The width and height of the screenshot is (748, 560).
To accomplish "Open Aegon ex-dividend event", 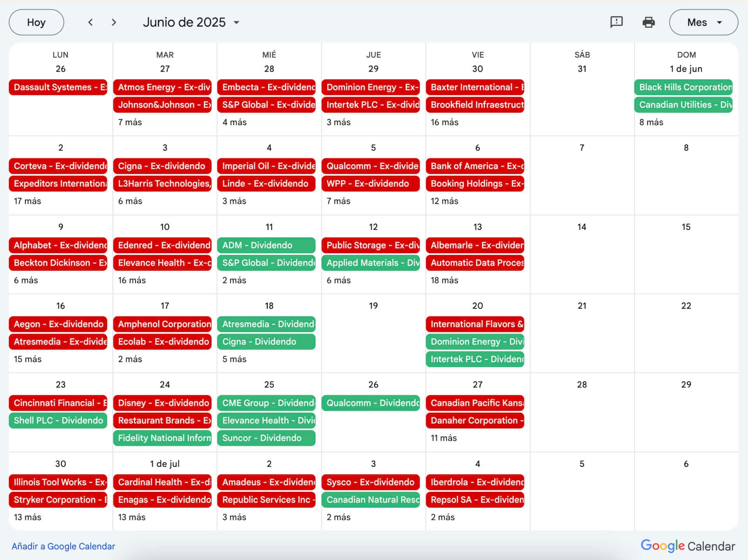I will (x=58, y=324).
